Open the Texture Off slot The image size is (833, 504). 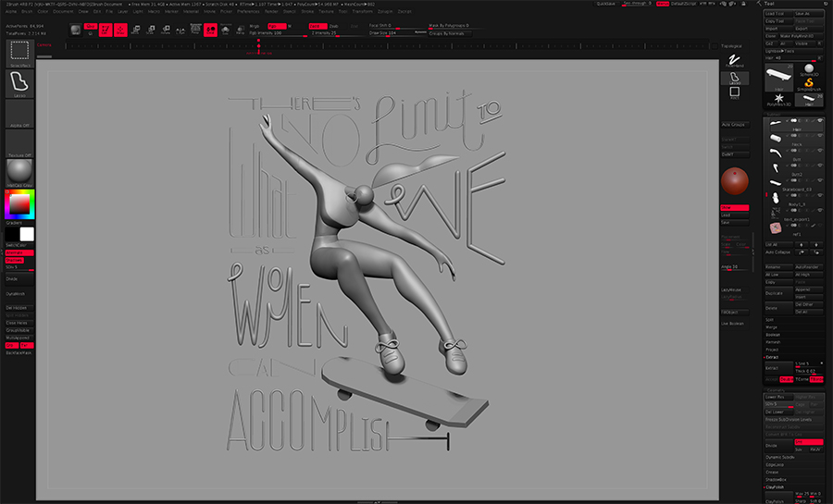coord(19,143)
